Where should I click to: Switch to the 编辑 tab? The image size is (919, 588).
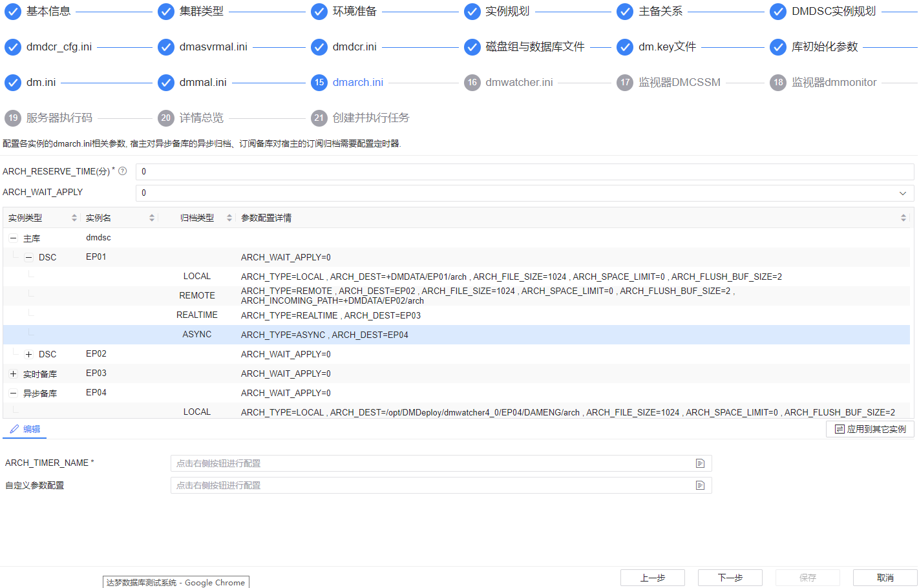click(25, 429)
